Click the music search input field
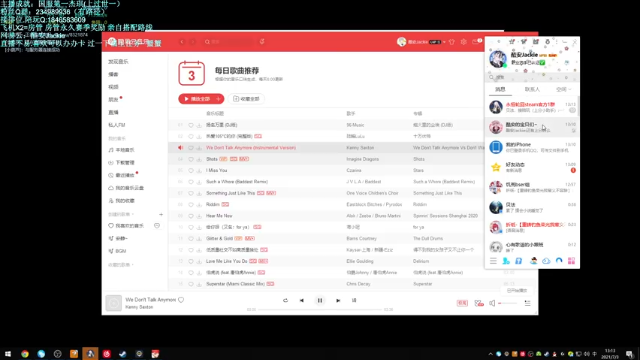640x360 pixels. point(229,42)
